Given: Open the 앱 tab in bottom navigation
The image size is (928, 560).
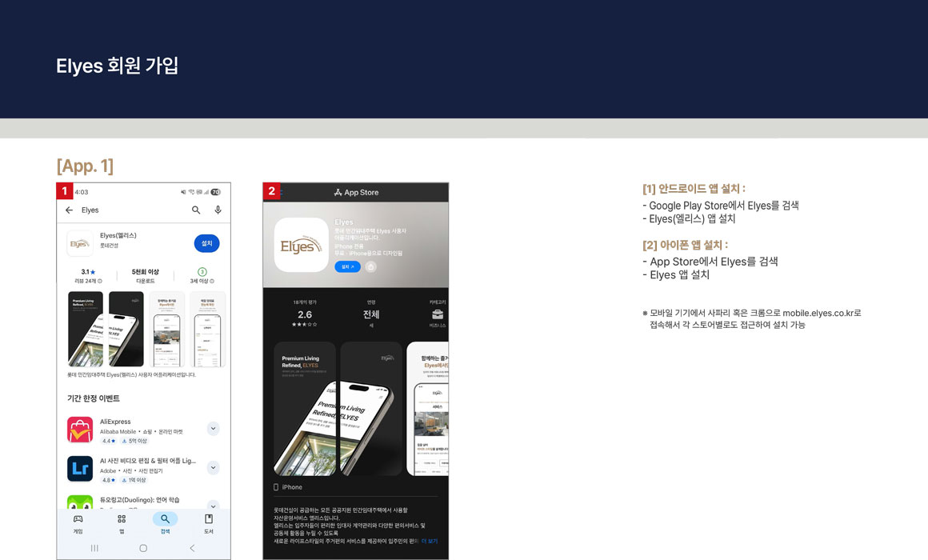Looking at the screenshot, I should [122, 523].
